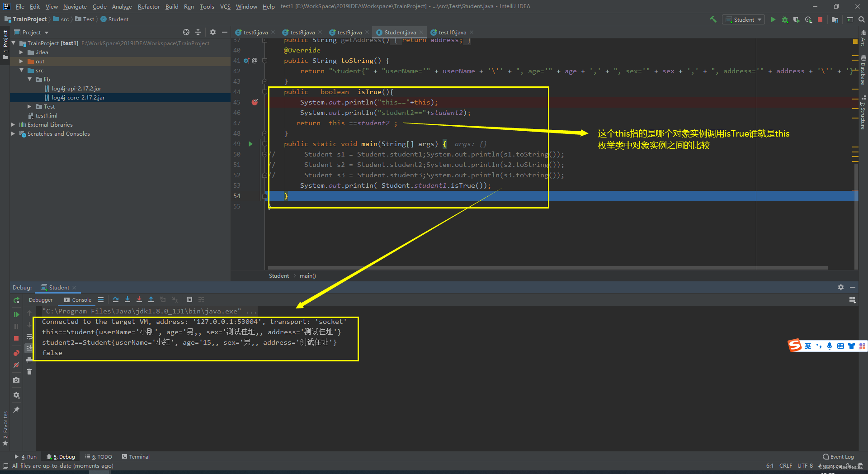Open Project panel settings gear
The image size is (868, 474).
(x=213, y=32)
